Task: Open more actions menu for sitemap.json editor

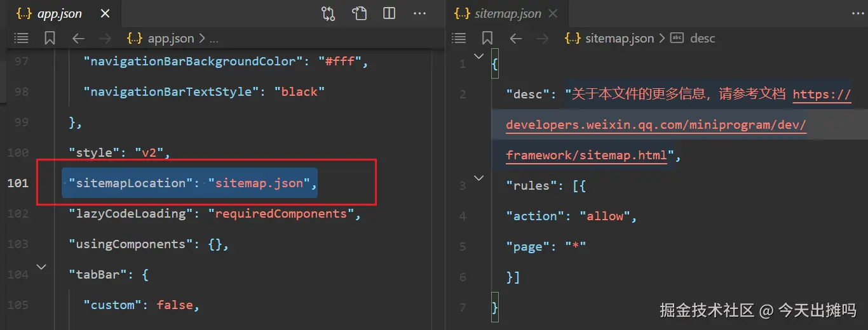Action: coord(858,13)
